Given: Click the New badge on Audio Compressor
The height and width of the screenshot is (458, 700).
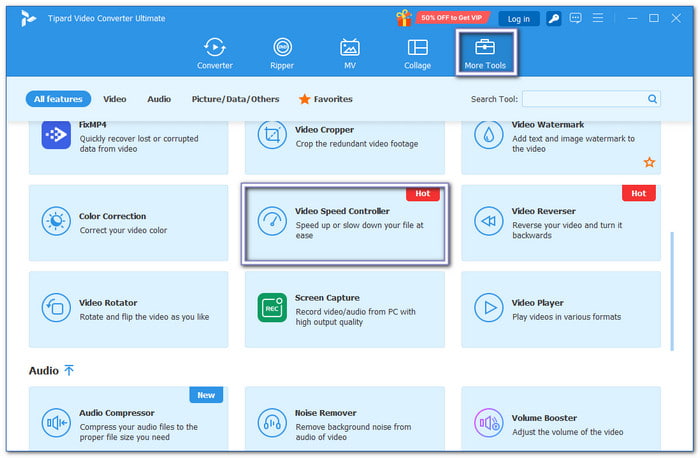Looking at the screenshot, I should pyautogui.click(x=206, y=395).
